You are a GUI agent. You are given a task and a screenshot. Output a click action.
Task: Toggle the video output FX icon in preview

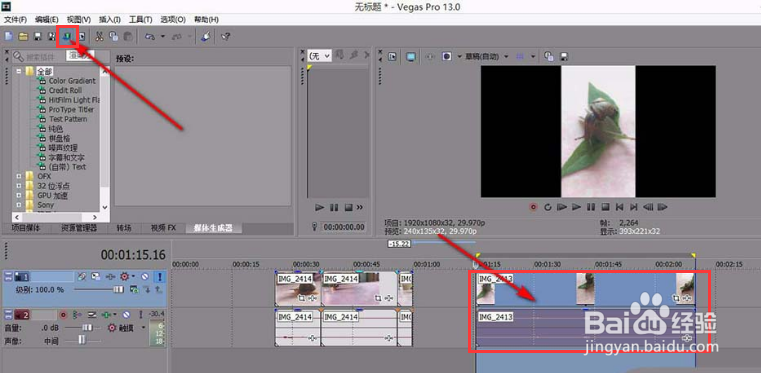(430, 57)
